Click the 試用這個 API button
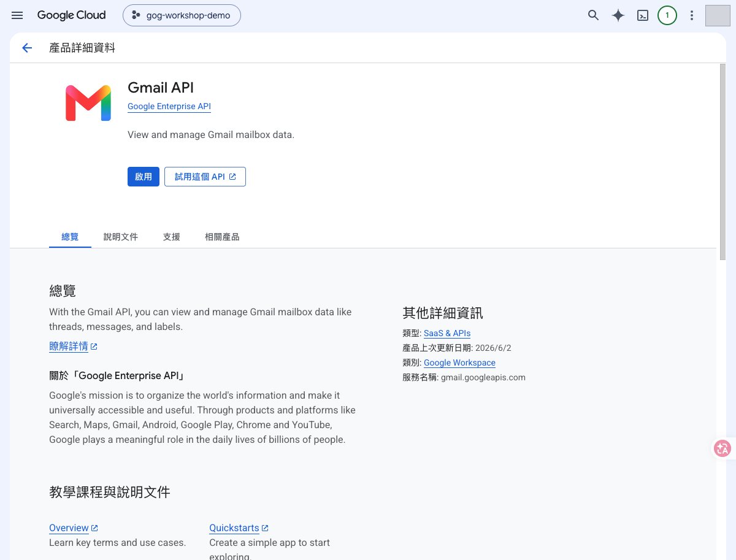The height and width of the screenshot is (560, 736). pos(205,177)
